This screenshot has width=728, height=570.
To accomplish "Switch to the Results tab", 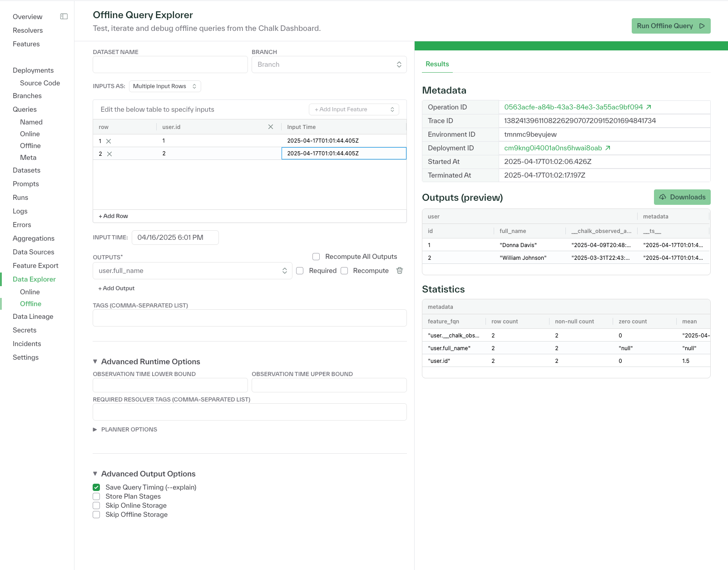I will point(437,64).
